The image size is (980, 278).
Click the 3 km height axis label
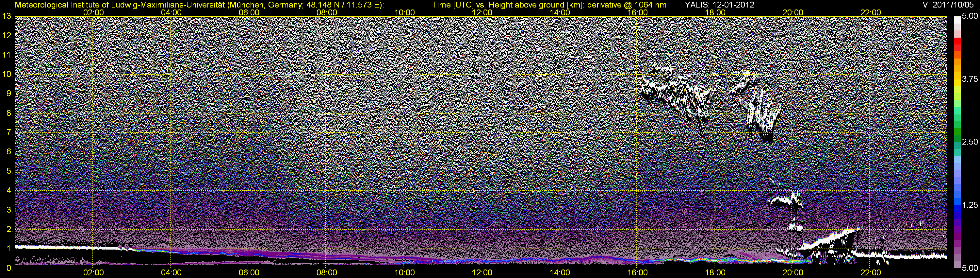pyautogui.click(x=9, y=210)
